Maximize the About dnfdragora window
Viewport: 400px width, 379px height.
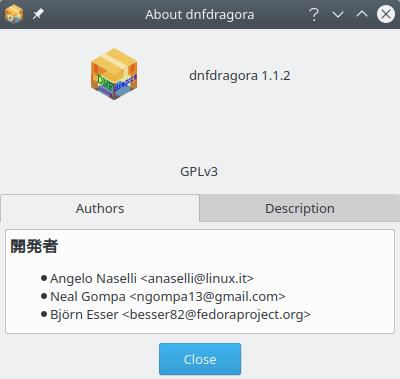click(362, 14)
